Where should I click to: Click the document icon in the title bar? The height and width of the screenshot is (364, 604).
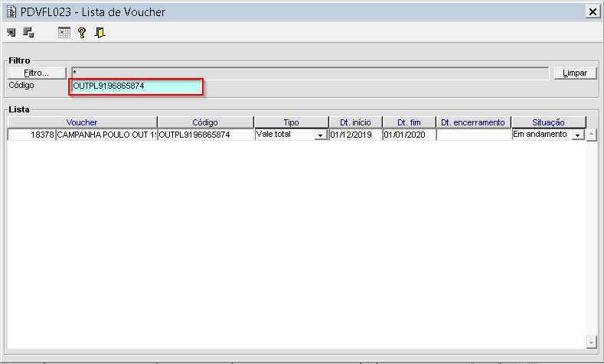[x=11, y=12]
